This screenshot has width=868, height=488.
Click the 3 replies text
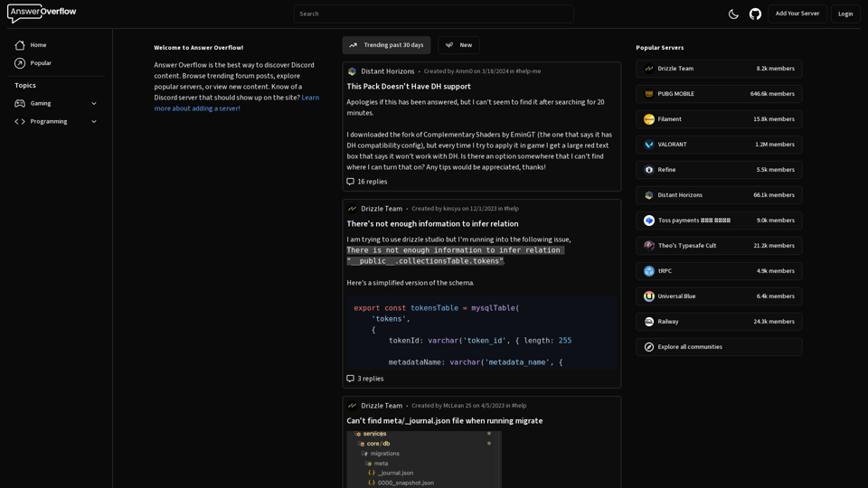371,379
